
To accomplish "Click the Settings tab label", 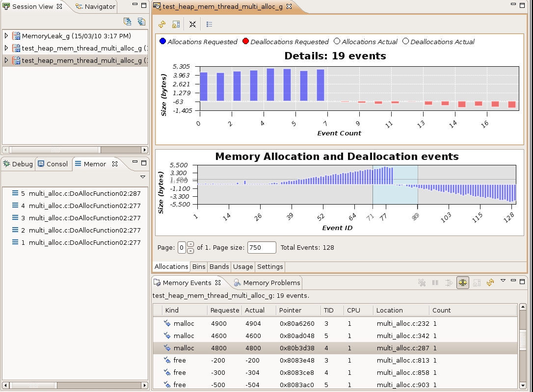I will (x=269, y=266).
